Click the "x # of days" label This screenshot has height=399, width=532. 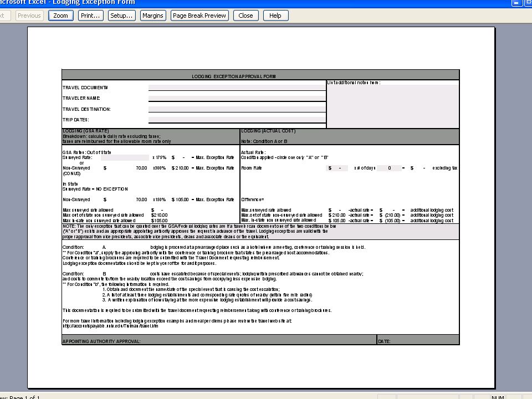click(365, 168)
